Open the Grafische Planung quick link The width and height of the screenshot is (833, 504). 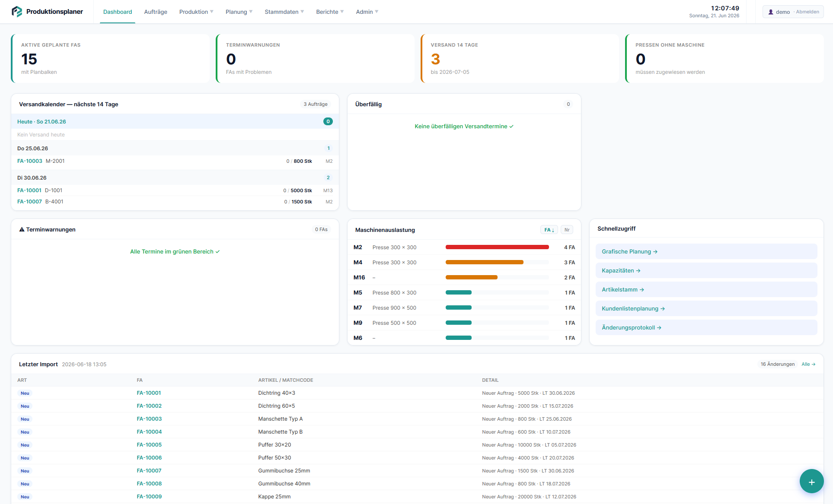pos(706,251)
